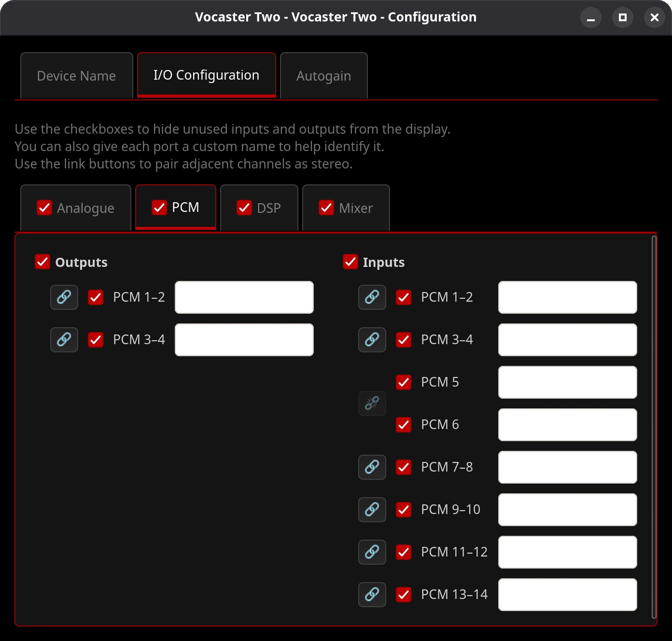Toggle link icon for Inputs PCM 7–8
The height and width of the screenshot is (641, 672).
pyautogui.click(x=372, y=467)
